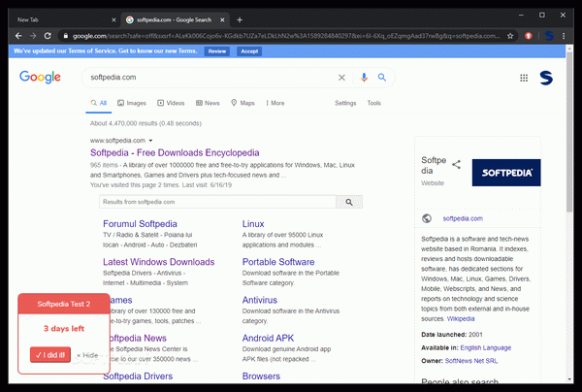The image size is (582, 392).
Task: Open the Softpedia News link
Action: pyautogui.click(x=139, y=339)
